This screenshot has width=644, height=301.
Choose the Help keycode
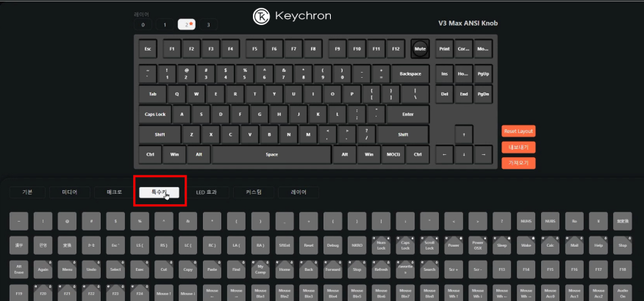[598, 245]
